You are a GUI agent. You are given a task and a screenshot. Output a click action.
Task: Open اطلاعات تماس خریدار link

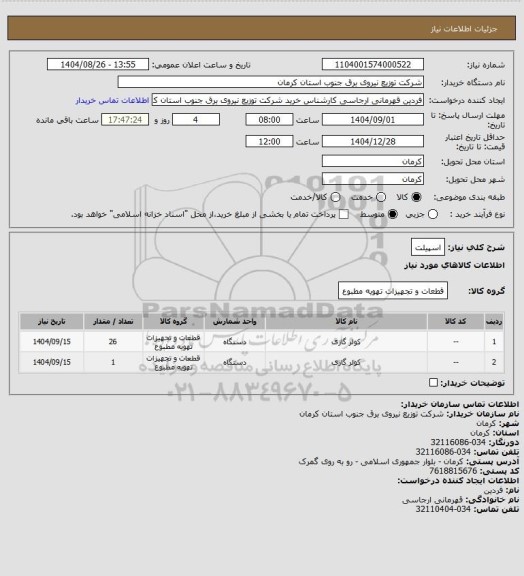click(112, 100)
